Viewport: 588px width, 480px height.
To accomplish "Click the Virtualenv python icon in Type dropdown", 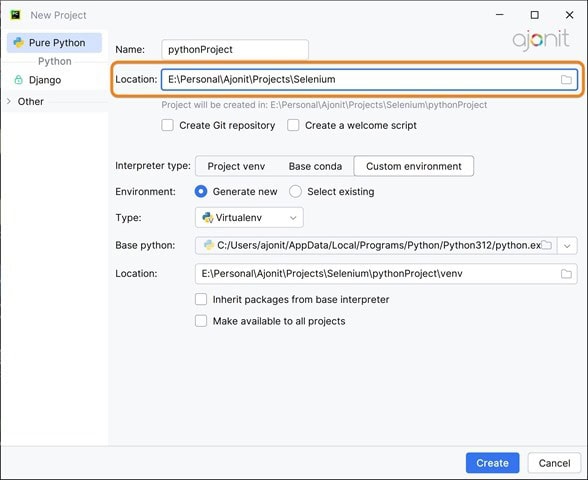I will pyautogui.click(x=208, y=218).
